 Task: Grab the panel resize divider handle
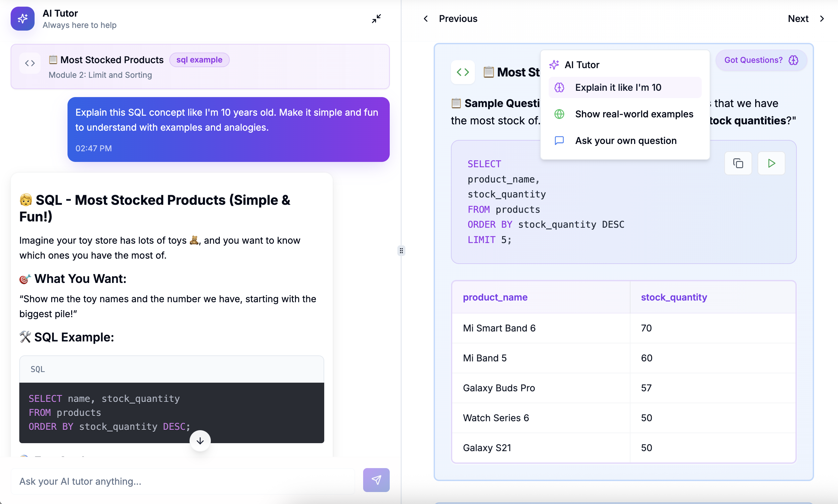401,251
